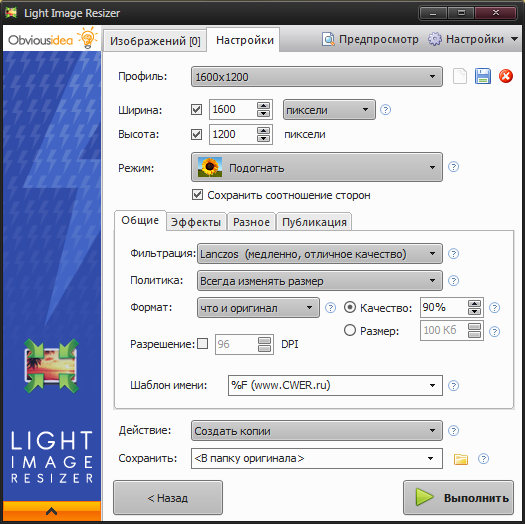Open the Режим Подогнать dropdown
525x524 pixels.
[316, 167]
